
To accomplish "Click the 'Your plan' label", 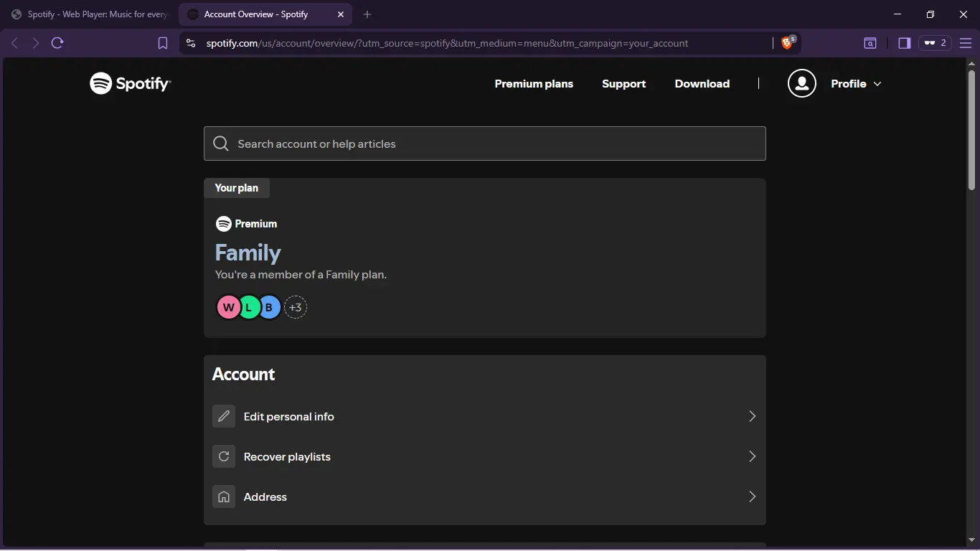I will [x=237, y=188].
